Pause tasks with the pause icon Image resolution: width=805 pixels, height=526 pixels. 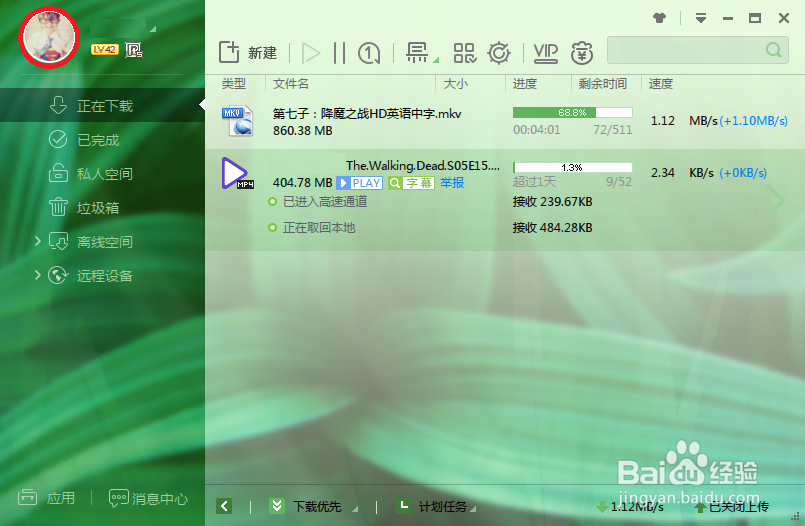point(339,53)
